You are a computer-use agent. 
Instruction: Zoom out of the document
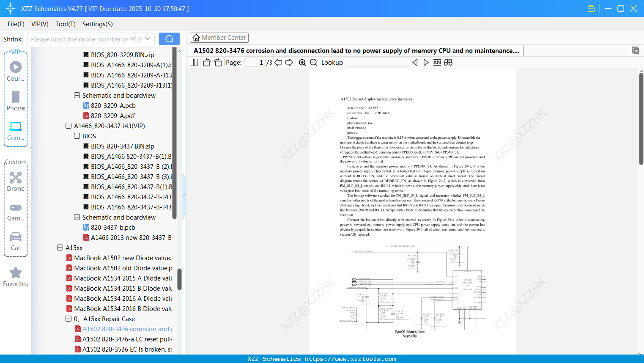point(314,62)
